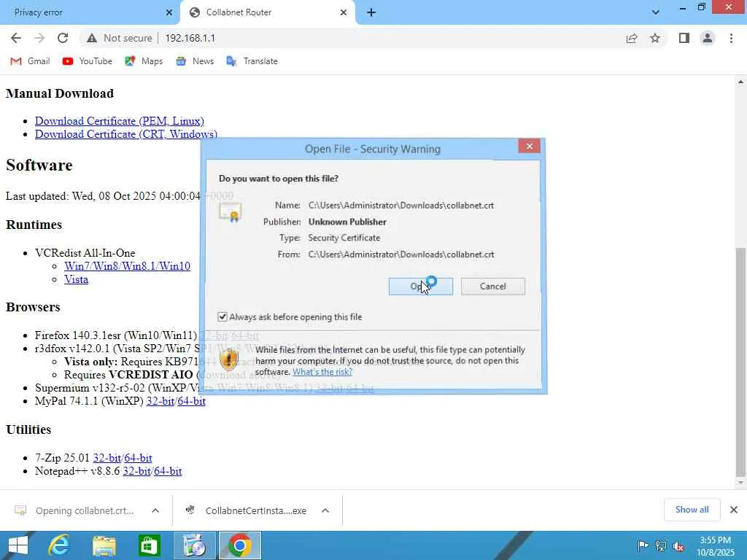Open the Gmail bookmark

pyautogui.click(x=30, y=61)
